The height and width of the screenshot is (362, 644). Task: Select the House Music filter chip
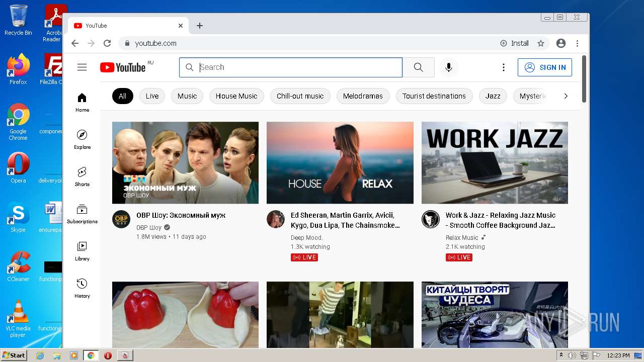click(x=236, y=96)
